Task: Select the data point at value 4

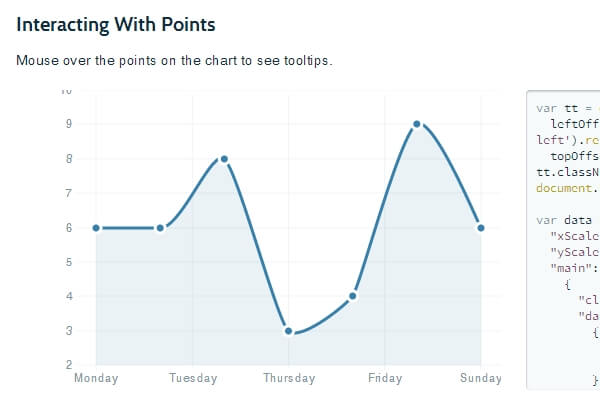Action: point(352,296)
